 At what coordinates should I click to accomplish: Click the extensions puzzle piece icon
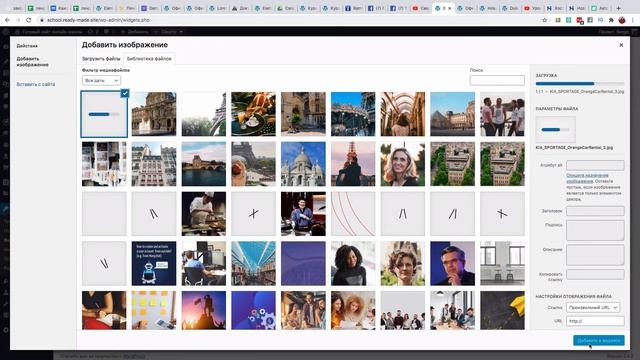(x=611, y=20)
